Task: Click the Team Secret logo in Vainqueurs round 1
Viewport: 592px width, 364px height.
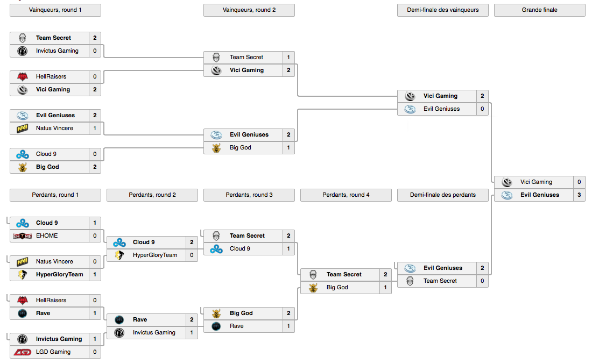Action: (23, 38)
